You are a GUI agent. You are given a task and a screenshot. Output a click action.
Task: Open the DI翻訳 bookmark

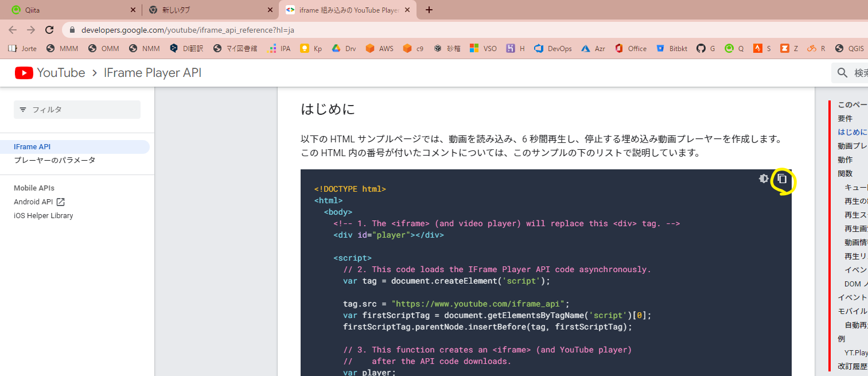coord(186,49)
